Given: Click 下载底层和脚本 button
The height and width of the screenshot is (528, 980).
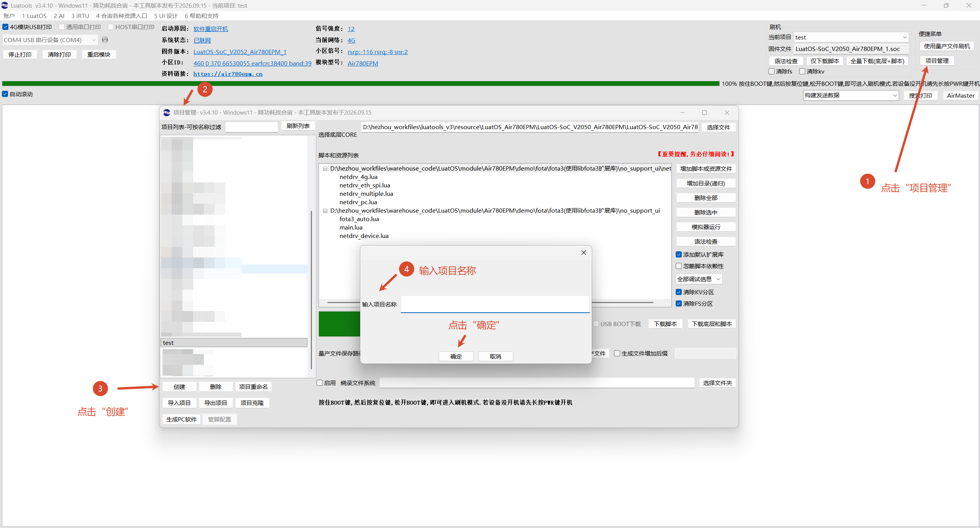Looking at the screenshot, I should 712,324.
